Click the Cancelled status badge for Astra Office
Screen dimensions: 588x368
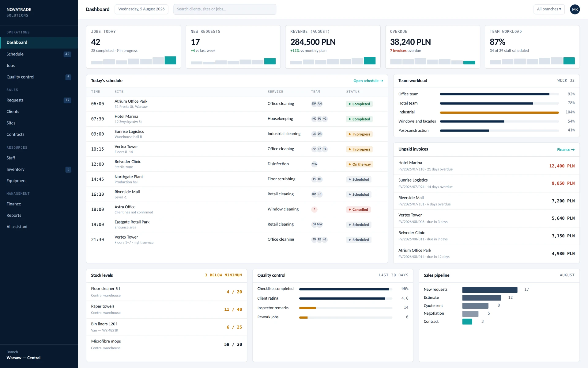pos(358,210)
